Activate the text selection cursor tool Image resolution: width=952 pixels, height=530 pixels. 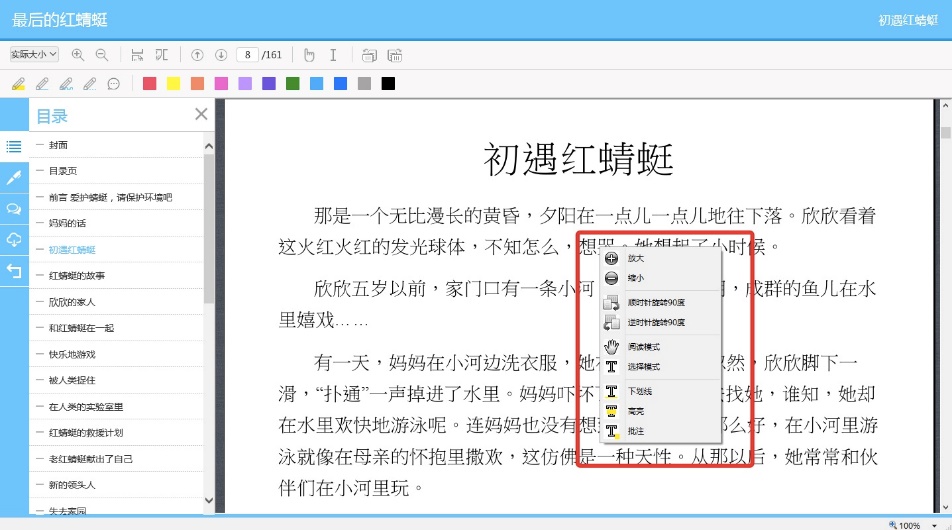tap(333, 55)
